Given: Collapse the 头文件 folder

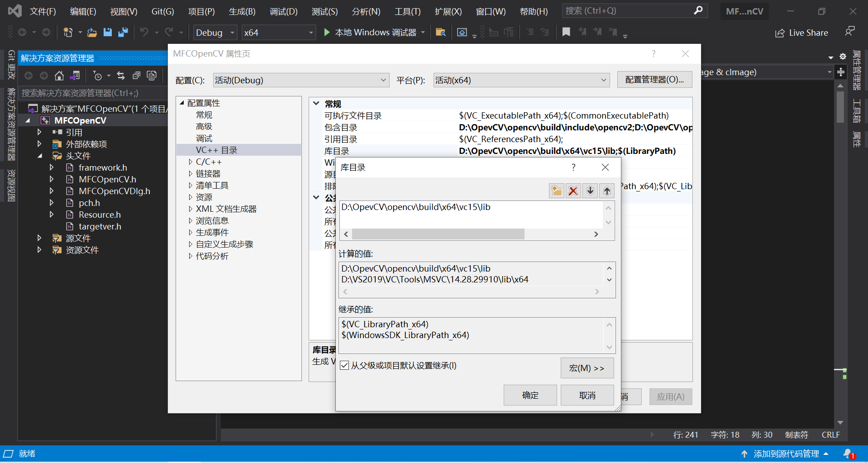Looking at the screenshot, I should 39,156.
